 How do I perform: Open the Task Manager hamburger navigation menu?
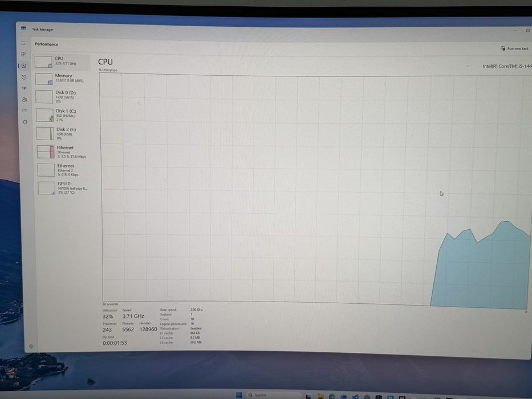point(23,43)
